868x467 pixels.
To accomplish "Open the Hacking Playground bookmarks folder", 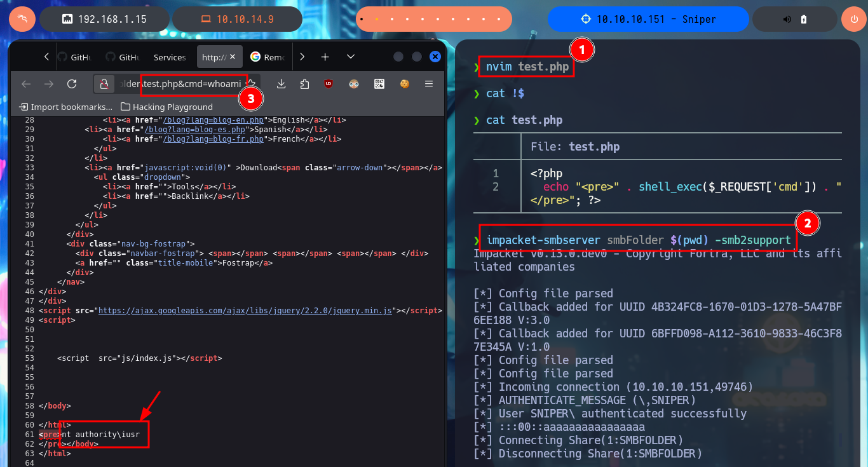I will [166, 107].
